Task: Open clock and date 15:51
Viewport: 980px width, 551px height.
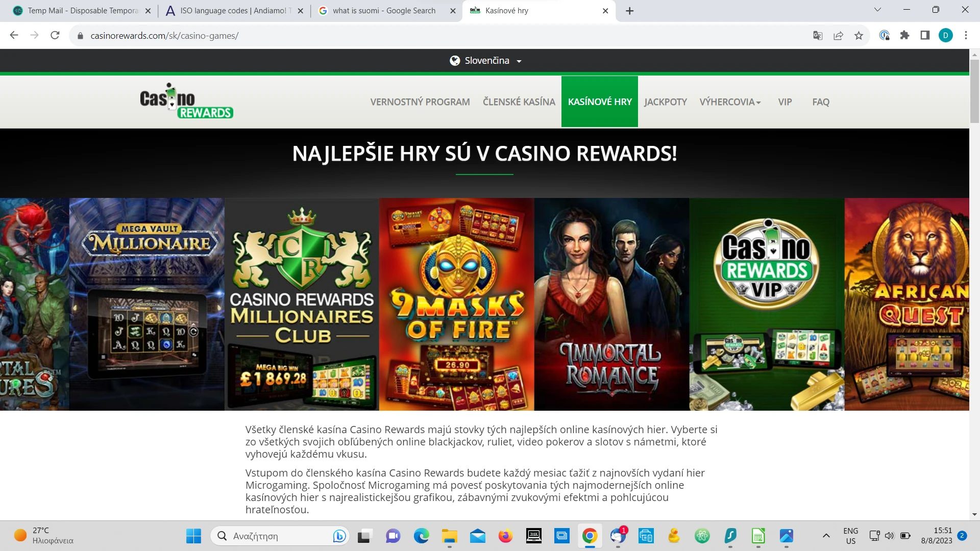Action: click(x=937, y=536)
